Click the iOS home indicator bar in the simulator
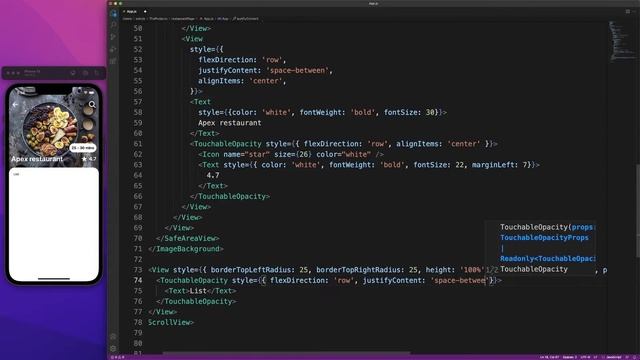The height and width of the screenshot is (360, 640). pos(54,279)
